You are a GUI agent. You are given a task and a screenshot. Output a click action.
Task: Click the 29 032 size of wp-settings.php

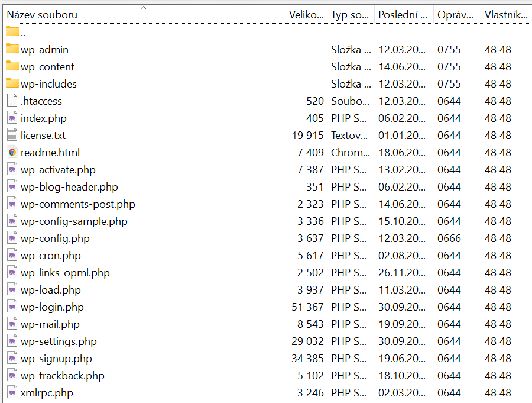tap(307, 341)
